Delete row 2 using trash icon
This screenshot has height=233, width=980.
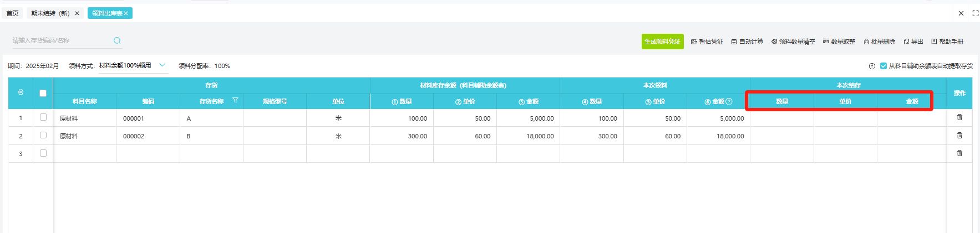click(959, 136)
